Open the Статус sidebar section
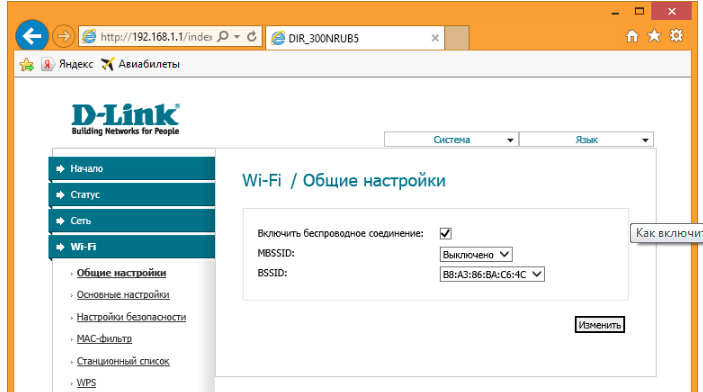Viewport: 703px width, 392px height. click(x=132, y=195)
